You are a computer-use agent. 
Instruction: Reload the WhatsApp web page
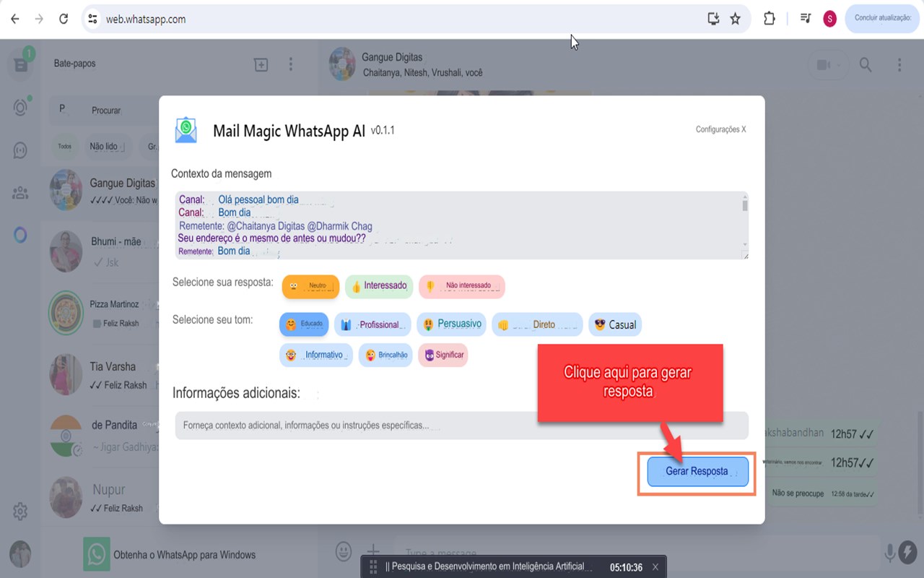[x=64, y=20]
